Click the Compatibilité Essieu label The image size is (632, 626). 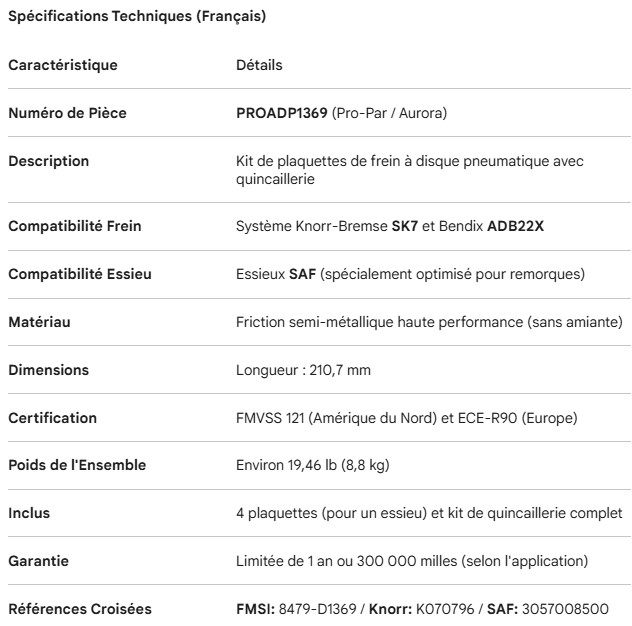click(x=78, y=274)
